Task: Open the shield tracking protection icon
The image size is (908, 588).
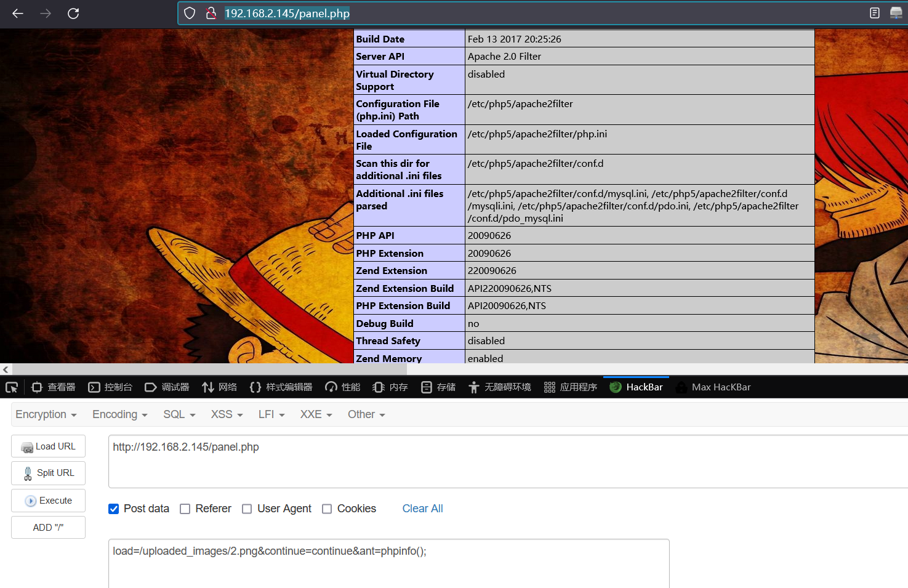Action: 190,13
